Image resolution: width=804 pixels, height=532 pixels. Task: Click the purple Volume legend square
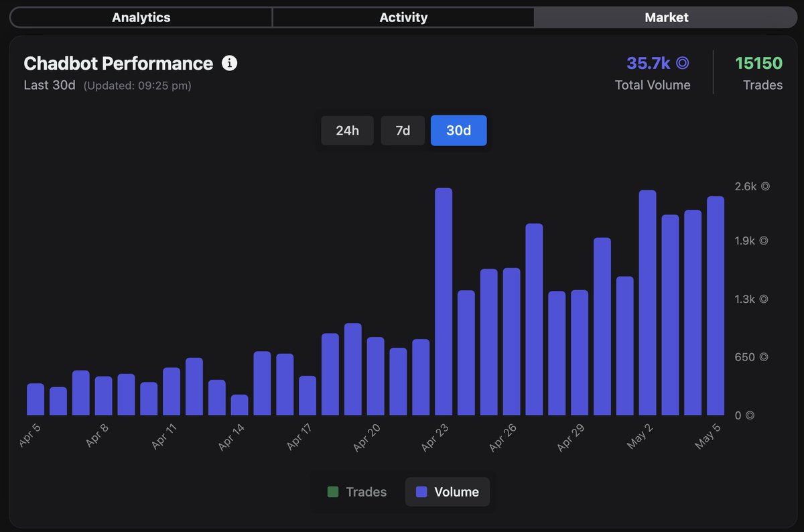tap(421, 492)
